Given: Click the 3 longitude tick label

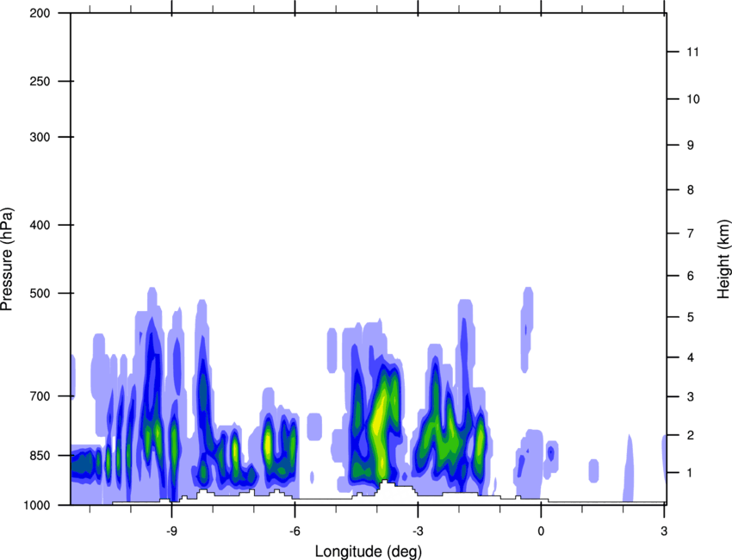Looking at the screenshot, I should (x=664, y=531).
